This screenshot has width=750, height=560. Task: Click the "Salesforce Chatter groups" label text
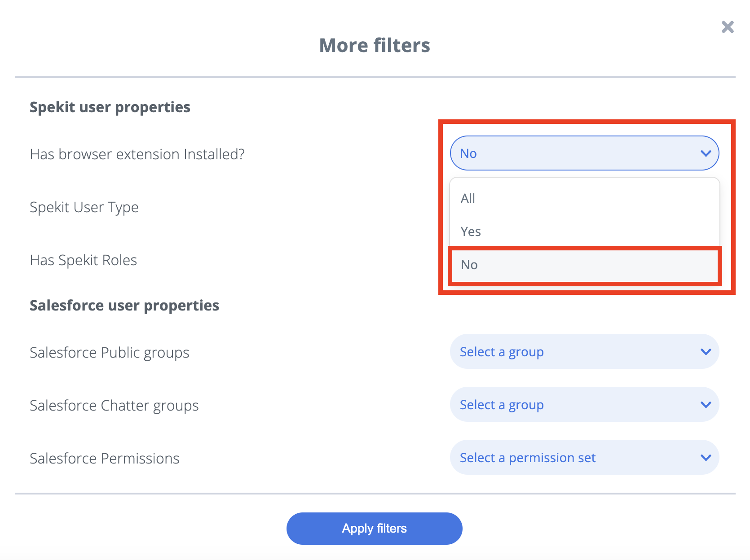[x=114, y=406]
